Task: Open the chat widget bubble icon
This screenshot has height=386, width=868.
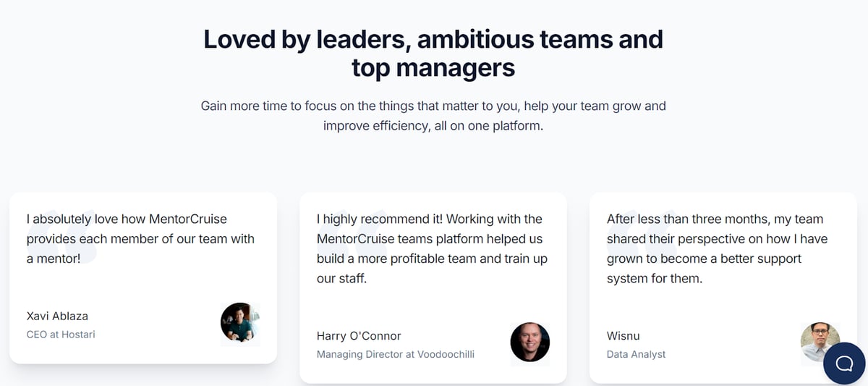Action: click(844, 362)
